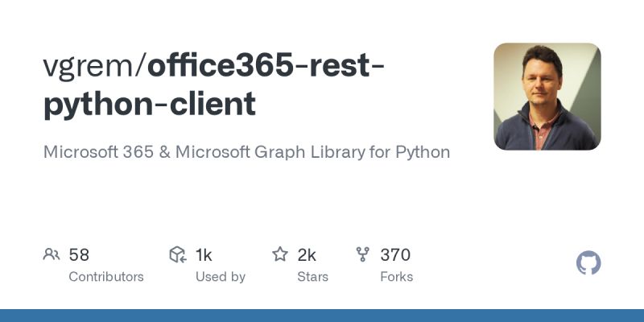The width and height of the screenshot is (644, 322).
Task: Select "Python" at the description's end
Action: click(x=423, y=152)
